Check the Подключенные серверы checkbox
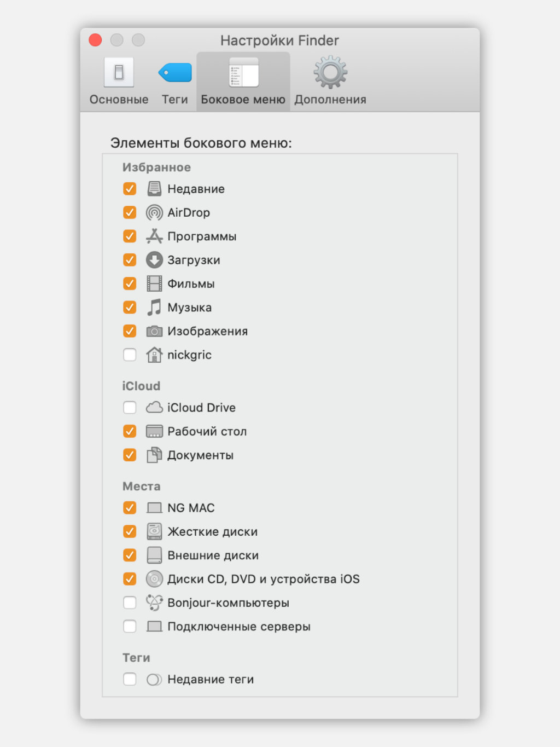 pyautogui.click(x=130, y=626)
